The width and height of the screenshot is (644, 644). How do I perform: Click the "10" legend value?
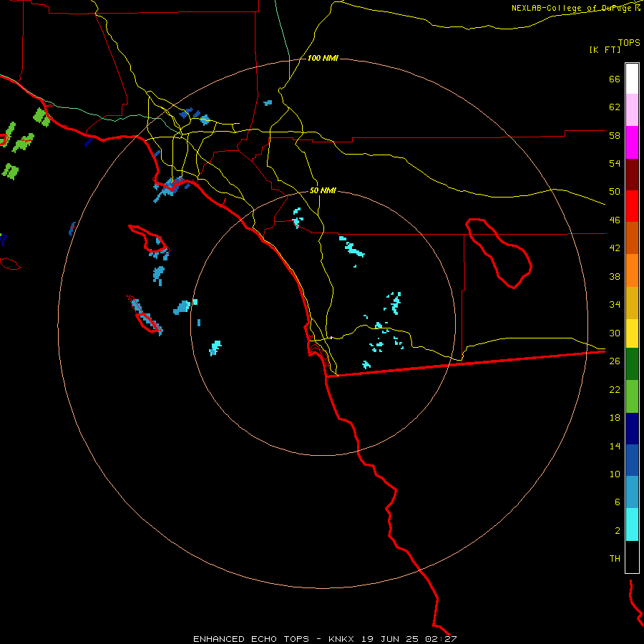coord(615,474)
